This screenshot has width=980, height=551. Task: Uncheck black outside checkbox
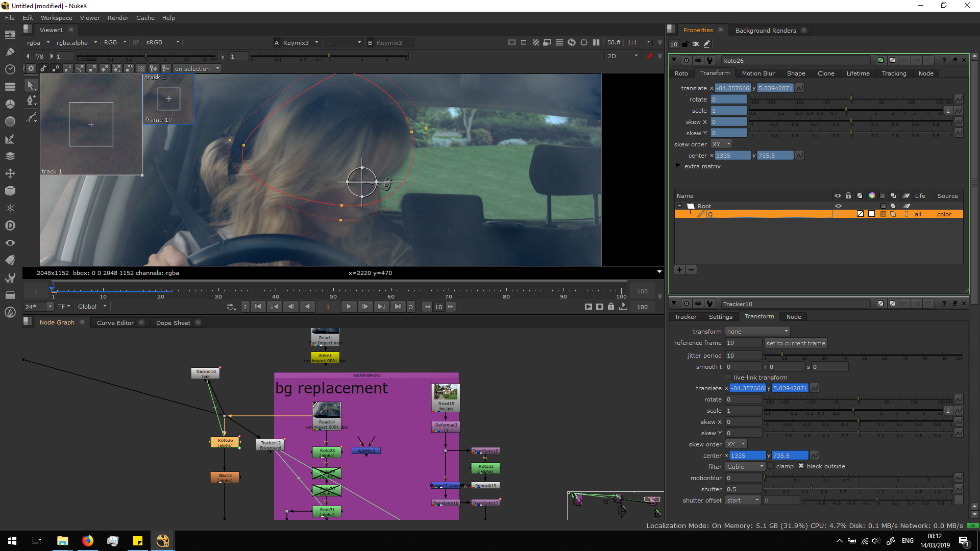tap(801, 466)
